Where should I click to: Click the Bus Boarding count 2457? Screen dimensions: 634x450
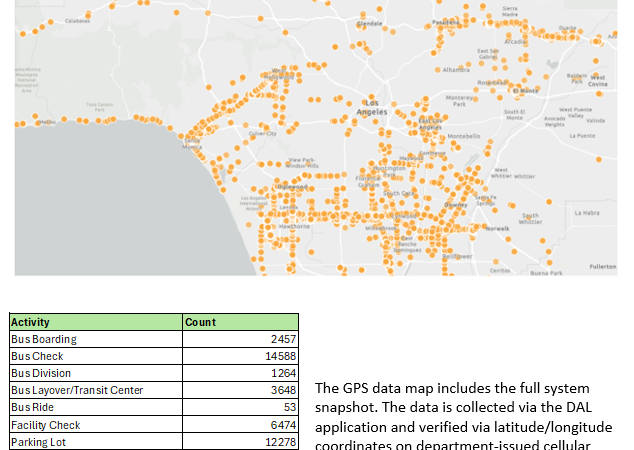[x=240, y=339]
